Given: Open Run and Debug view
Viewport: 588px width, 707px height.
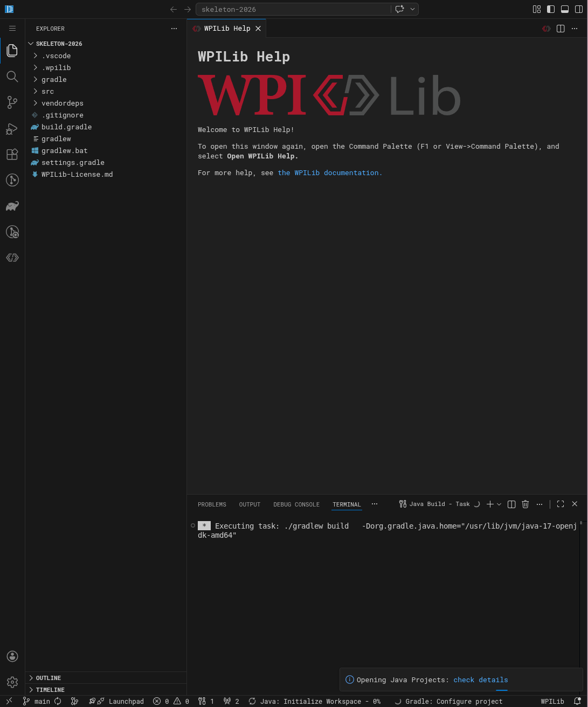Looking at the screenshot, I should (x=12, y=128).
